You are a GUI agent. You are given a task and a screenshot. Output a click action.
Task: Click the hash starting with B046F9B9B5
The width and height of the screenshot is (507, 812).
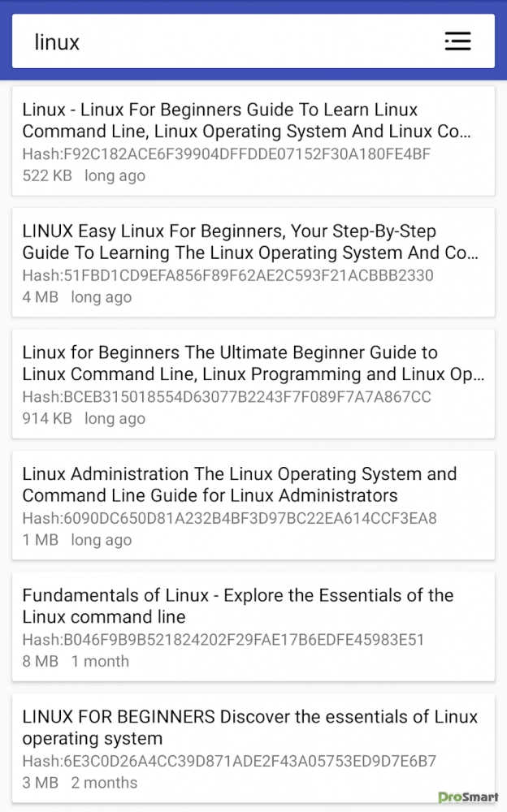click(x=223, y=640)
